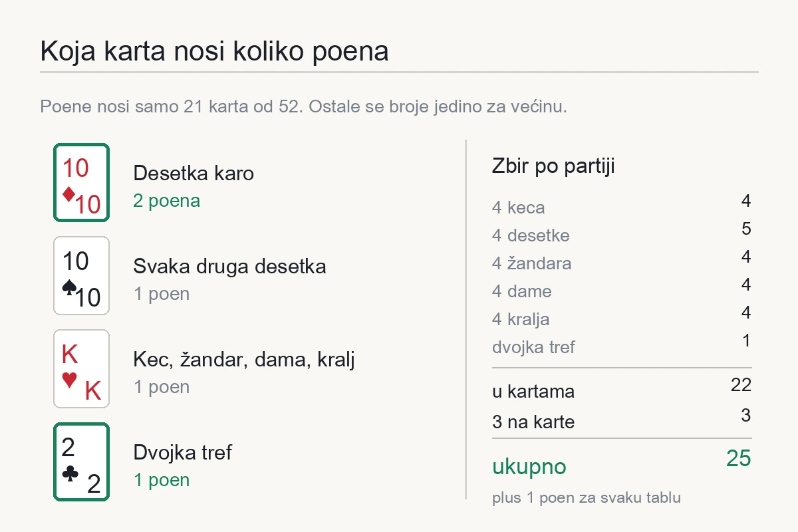The height and width of the screenshot is (532, 798).
Task: Click 'Svaka druga desetka' label
Action: (229, 267)
